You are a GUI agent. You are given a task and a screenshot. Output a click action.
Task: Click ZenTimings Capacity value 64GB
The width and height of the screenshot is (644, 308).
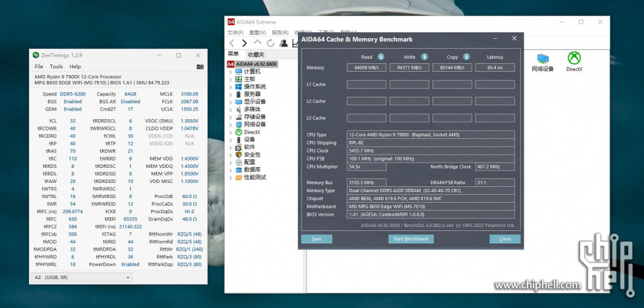pos(130,94)
